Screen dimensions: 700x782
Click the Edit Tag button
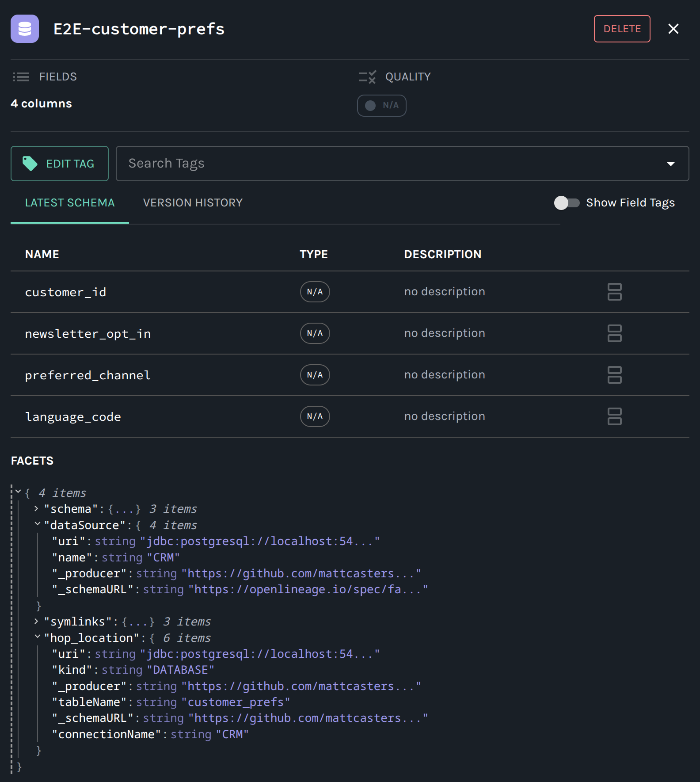click(60, 164)
